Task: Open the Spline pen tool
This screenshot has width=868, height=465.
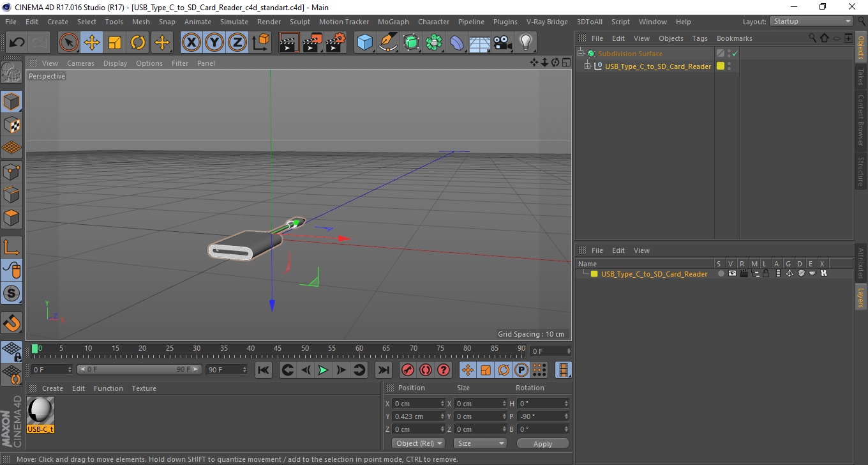Action: pyautogui.click(x=388, y=43)
